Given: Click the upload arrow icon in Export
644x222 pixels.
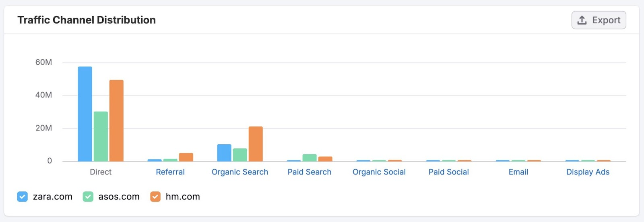Looking at the screenshot, I should point(582,20).
